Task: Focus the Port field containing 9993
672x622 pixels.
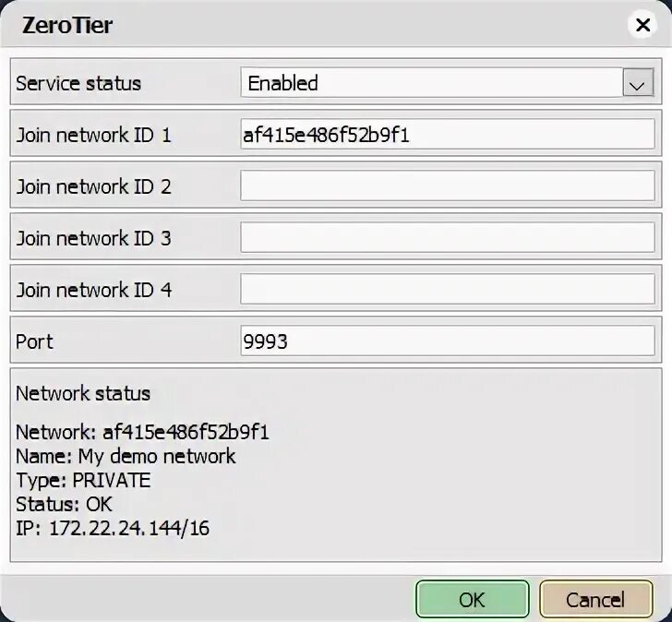Action: [x=448, y=341]
